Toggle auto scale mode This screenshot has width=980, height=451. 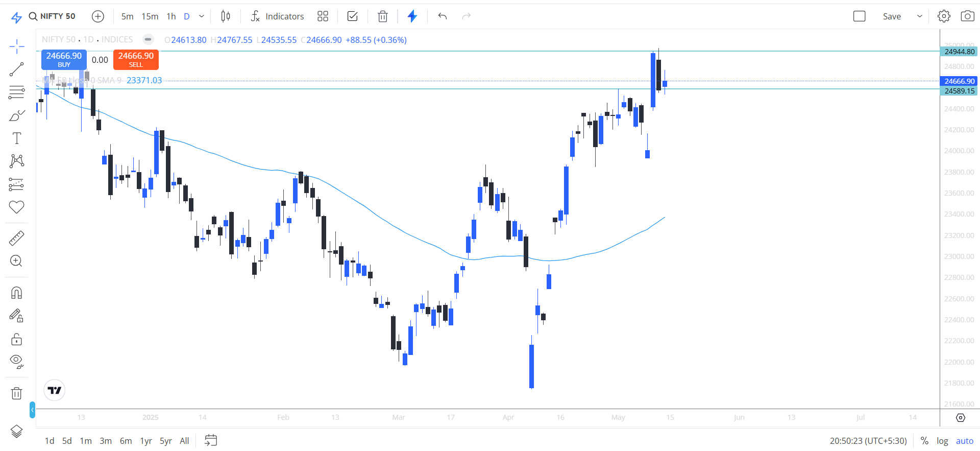click(965, 441)
